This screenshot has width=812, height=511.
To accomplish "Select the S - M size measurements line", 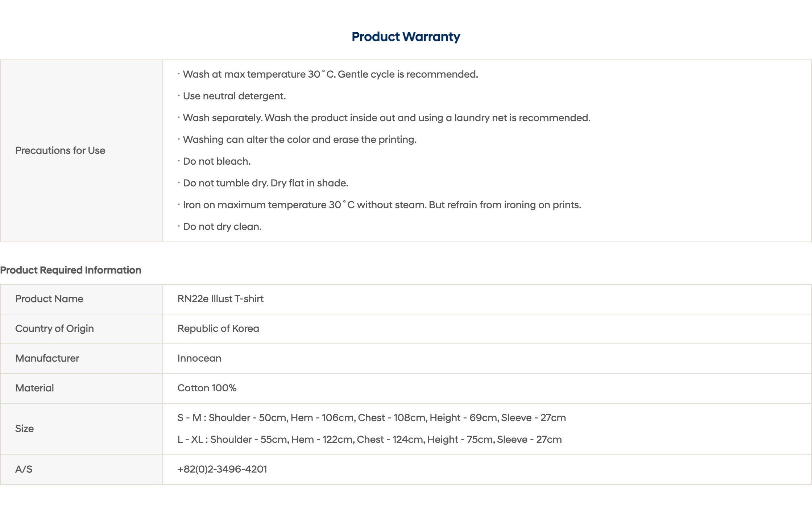I will click(x=372, y=418).
